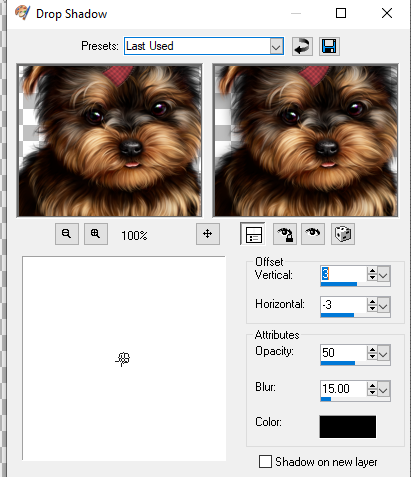Open the black shadow Color swatch
411x477 pixels.
pyautogui.click(x=348, y=426)
